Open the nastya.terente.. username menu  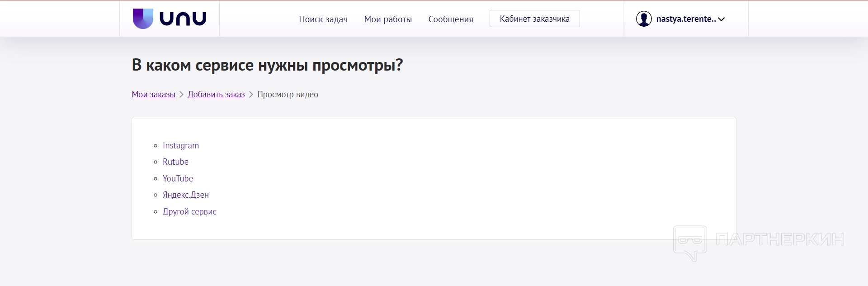click(685, 19)
